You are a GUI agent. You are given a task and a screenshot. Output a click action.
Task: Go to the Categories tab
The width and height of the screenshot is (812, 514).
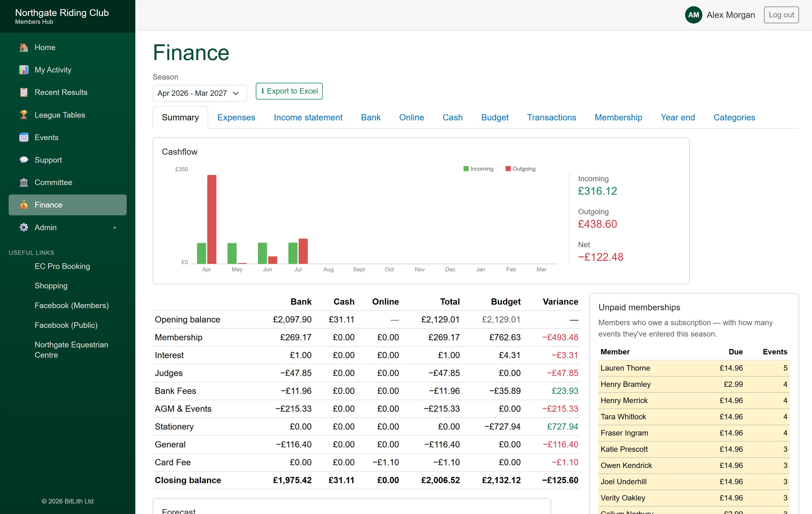[734, 117]
